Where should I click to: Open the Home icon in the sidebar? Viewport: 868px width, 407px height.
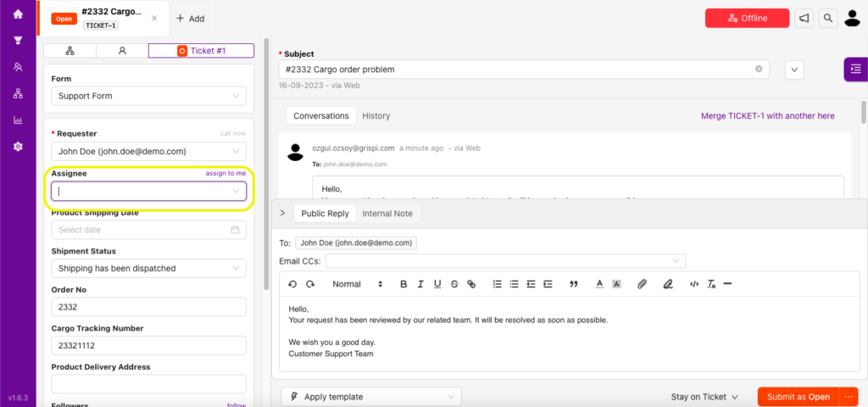click(18, 14)
